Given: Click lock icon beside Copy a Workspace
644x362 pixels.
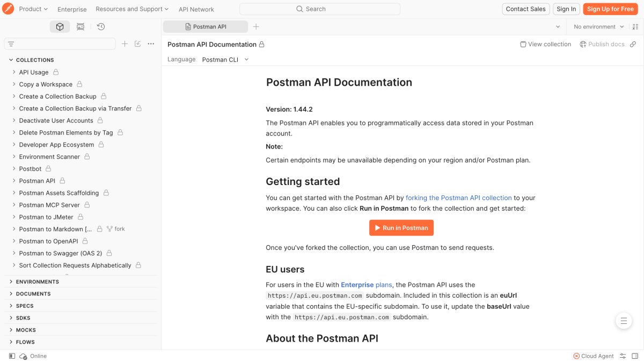Looking at the screenshot, I should click(x=79, y=84).
